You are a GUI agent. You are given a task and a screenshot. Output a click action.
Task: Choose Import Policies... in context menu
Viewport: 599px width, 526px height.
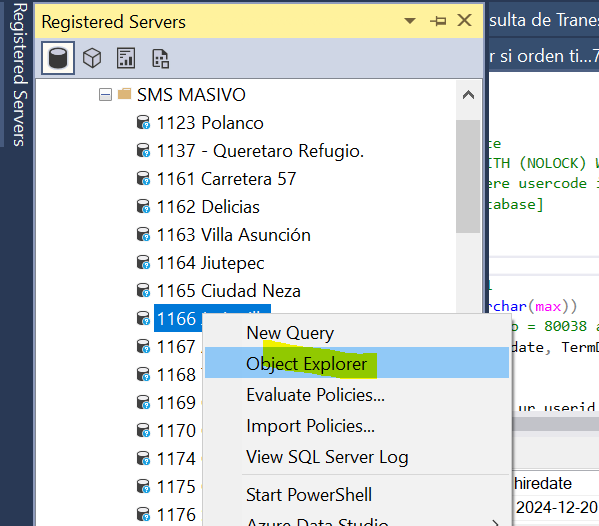click(x=357, y=426)
